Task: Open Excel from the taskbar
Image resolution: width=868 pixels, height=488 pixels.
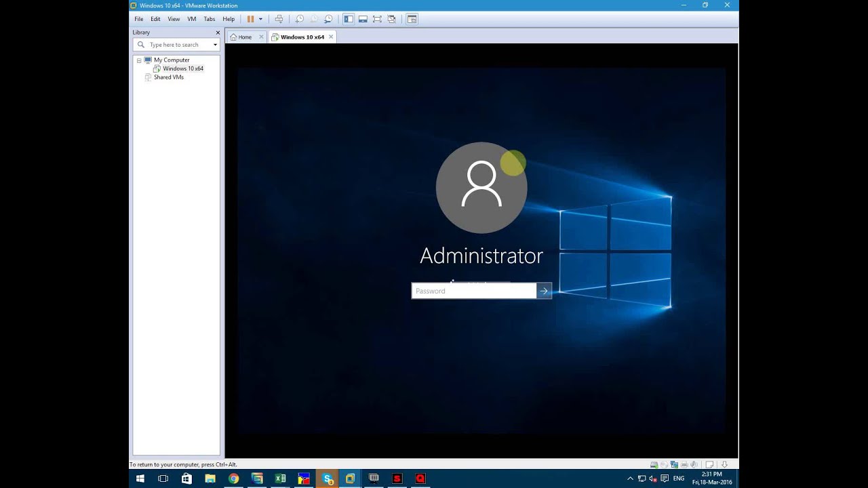Action: (x=281, y=479)
